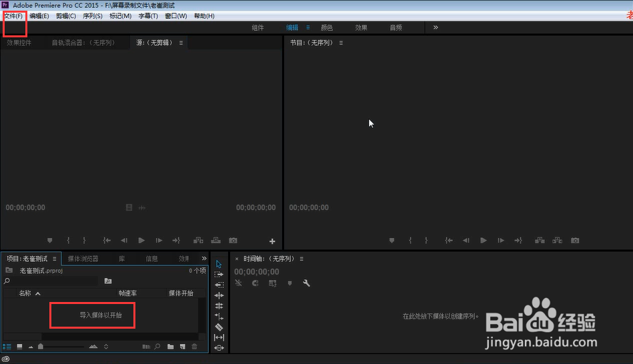This screenshot has width=633, height=364.
Task: Open the 项目:老崔测试 panel menu
Action: pyautogui.click(x=55, y=259)
